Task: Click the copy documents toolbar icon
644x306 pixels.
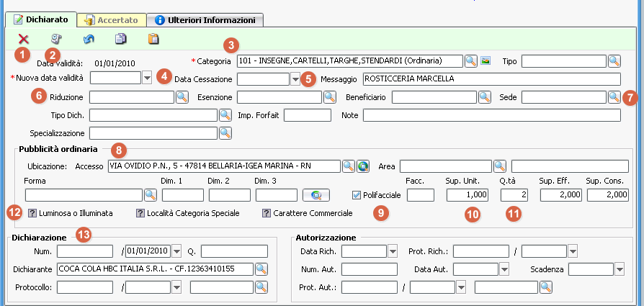Action: point(121,39)
